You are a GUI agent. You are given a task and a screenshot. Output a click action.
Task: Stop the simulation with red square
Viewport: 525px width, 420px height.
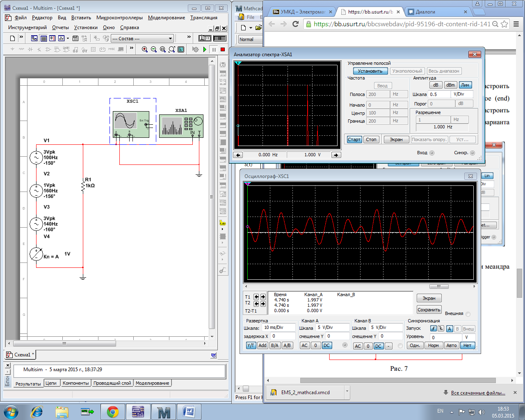point(223,49)
